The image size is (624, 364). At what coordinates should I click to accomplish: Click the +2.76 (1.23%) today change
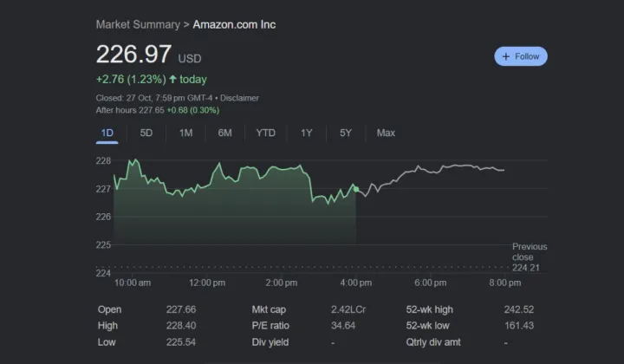(x=151, y=79)
